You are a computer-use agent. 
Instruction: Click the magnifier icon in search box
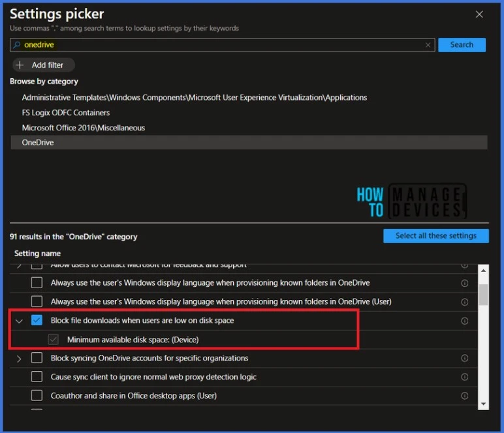tap(17, 45)
